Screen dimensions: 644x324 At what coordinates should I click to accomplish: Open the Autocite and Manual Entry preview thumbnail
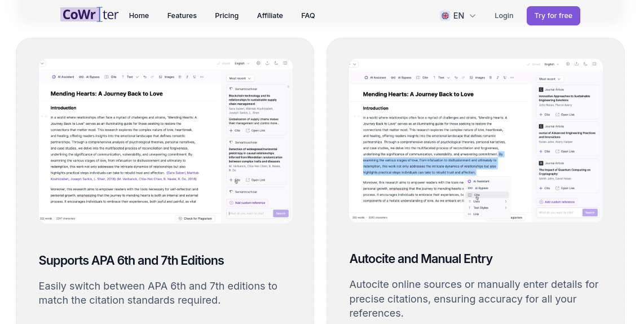(475, 140)
